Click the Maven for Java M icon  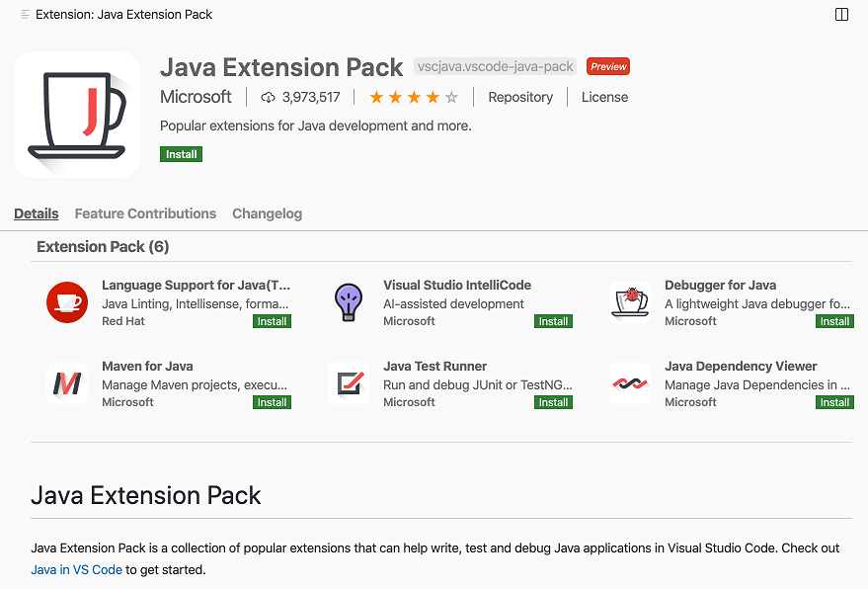click(x=66, y=383)
